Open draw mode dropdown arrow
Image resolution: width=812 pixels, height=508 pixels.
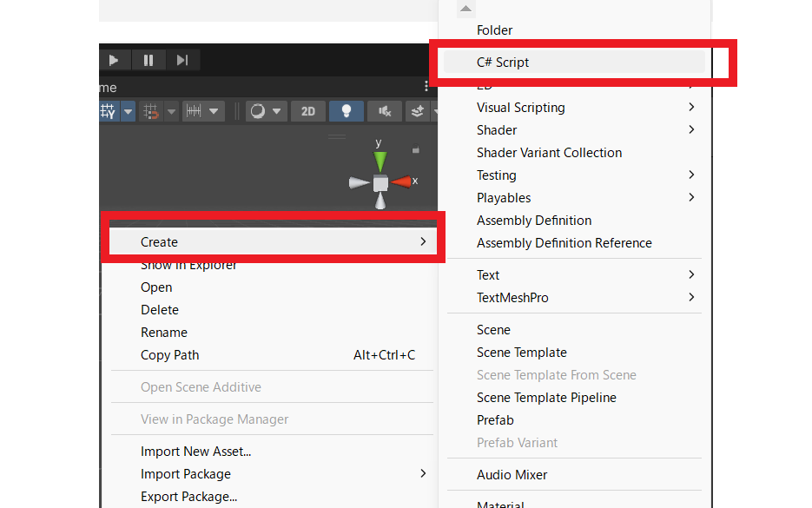pos(277,111)
